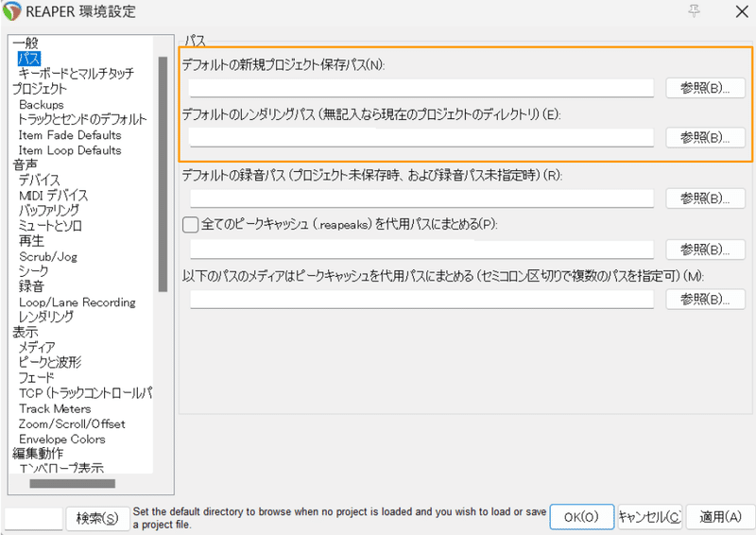
Task: Open Envelope Colors settings page
Action: (x=61, y=440)
